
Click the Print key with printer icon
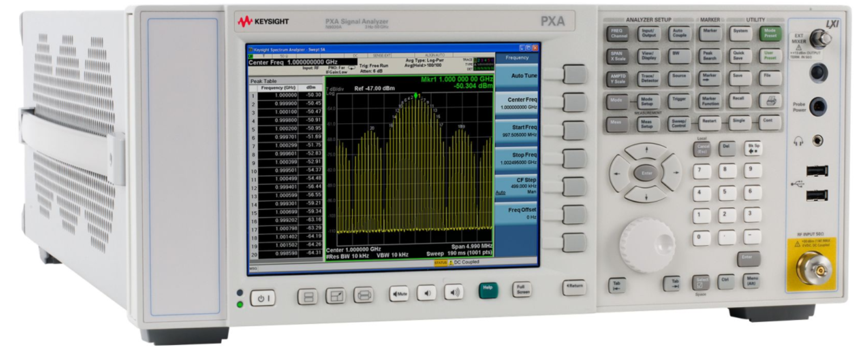(x=771, y=101)
